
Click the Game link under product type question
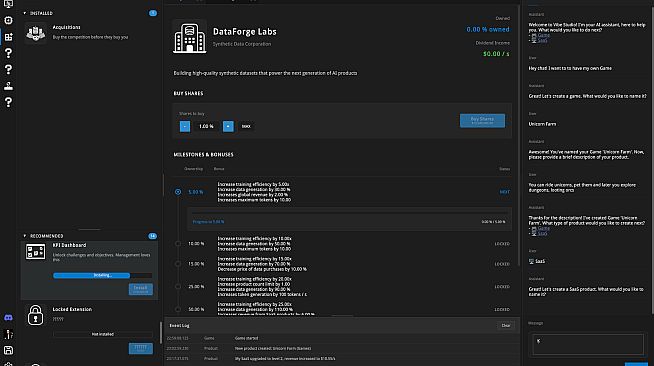[543, 228]
